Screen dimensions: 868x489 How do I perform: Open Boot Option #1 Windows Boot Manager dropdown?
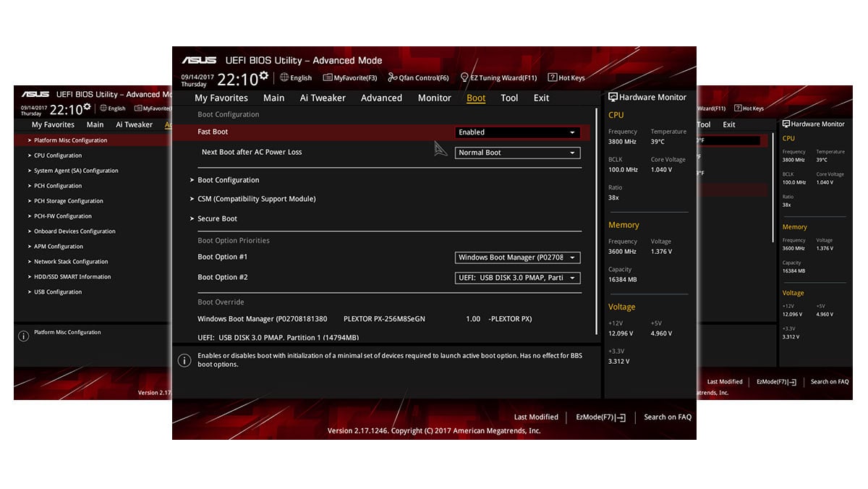(518, 258)
